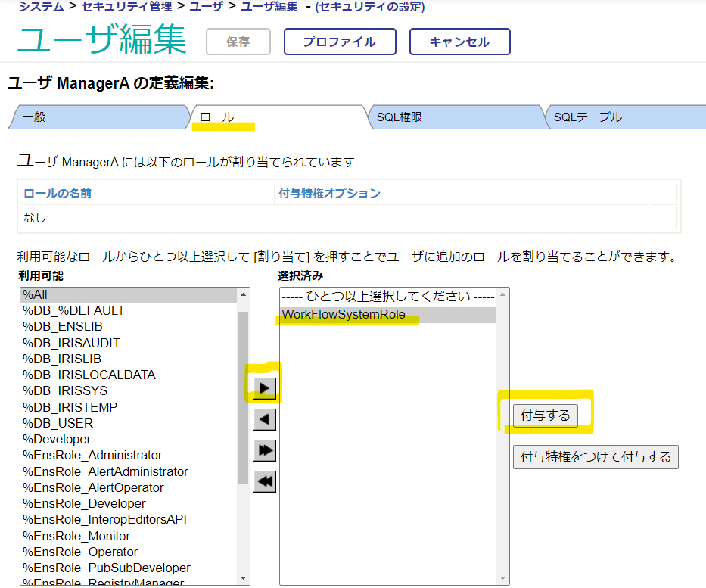Select %All in available roles list
The width and height of the screenshot is (706, 588).
[129, 294]
